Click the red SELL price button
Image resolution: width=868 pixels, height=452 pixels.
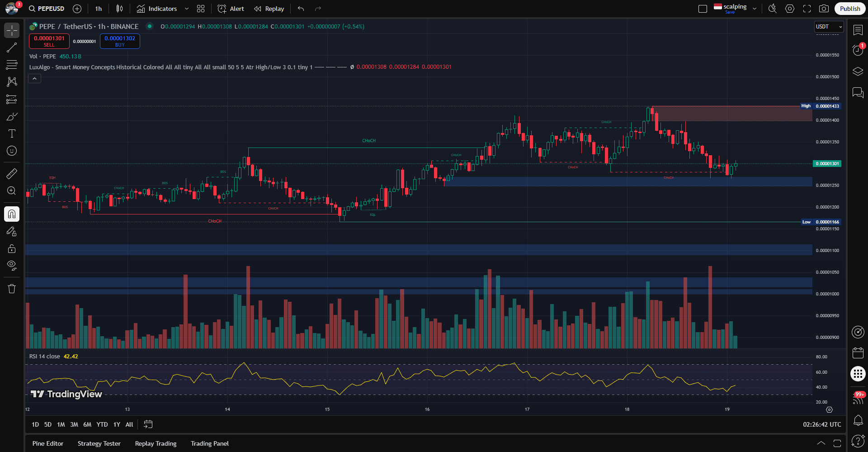[x=49, y=41]
